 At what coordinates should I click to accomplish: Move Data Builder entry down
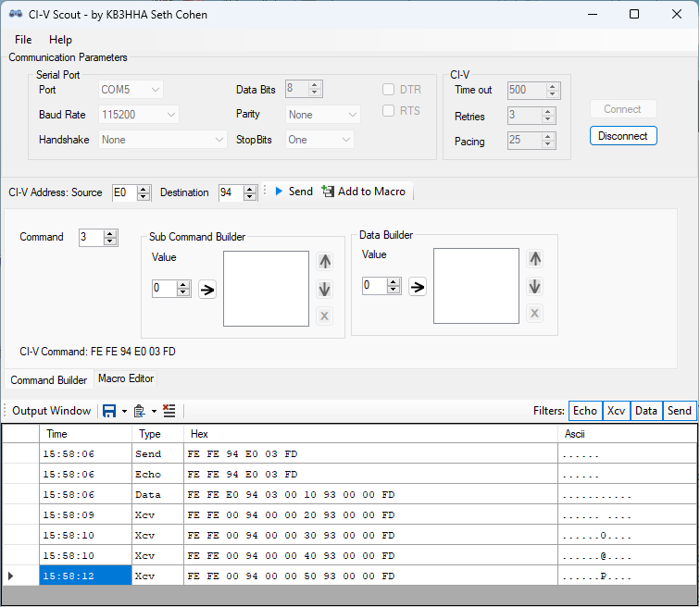pyautogui.click(x=535, y=286)
